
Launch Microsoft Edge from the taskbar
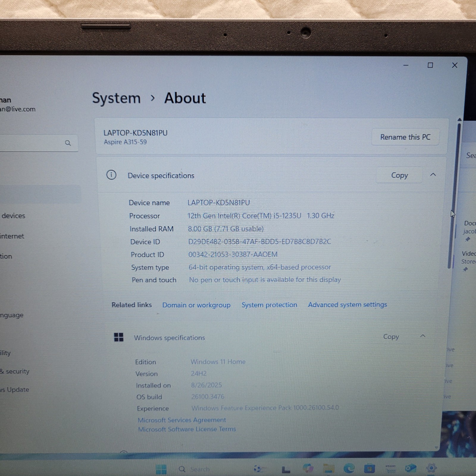point(349,469)
